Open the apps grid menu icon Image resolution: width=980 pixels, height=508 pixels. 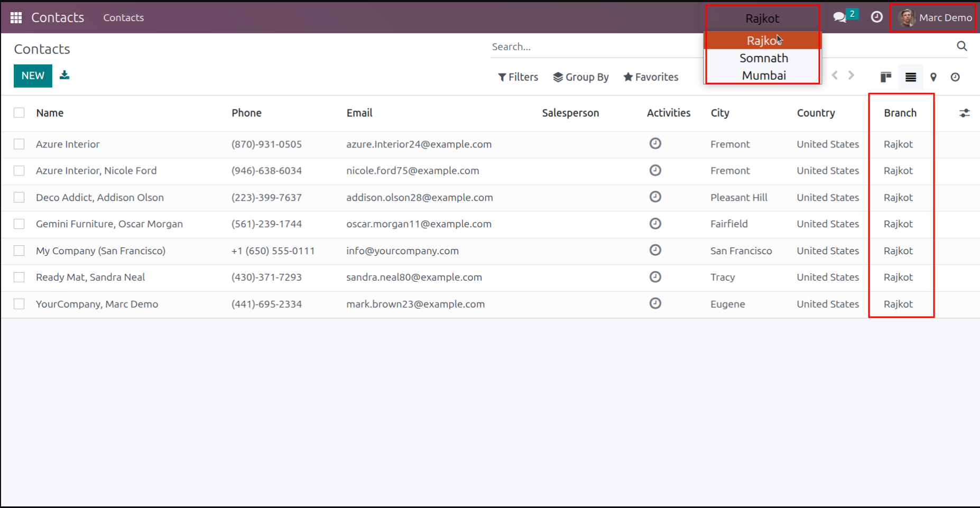[16, 17]
